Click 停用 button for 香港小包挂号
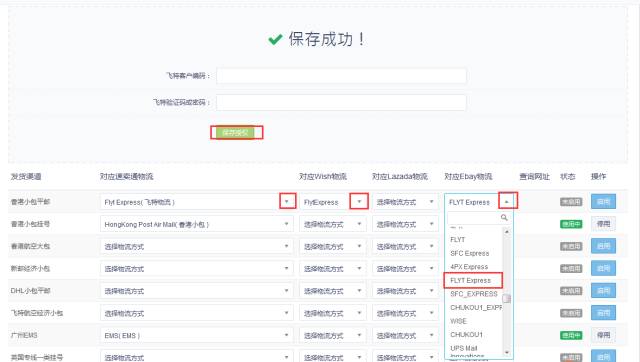640x362 pixels. click(603, 224)
